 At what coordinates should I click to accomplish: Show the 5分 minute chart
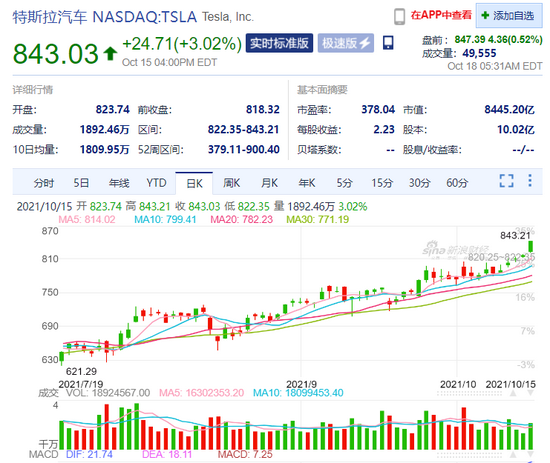click(344, 183)
